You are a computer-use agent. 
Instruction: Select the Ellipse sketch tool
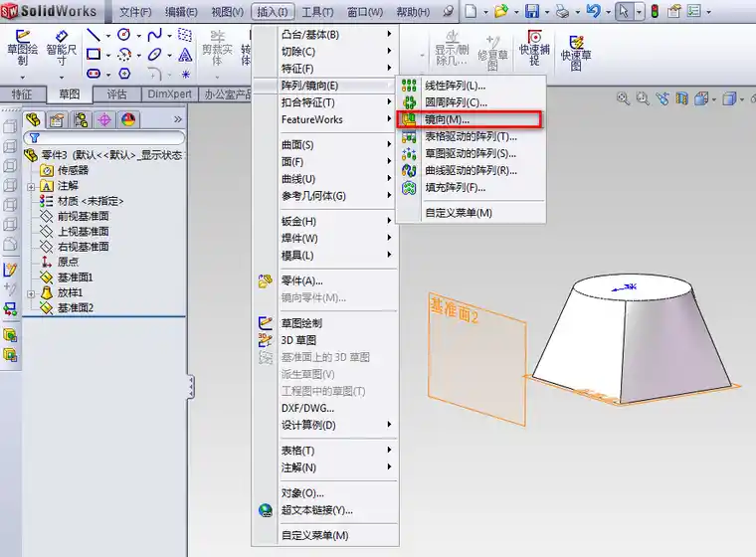tap(154, 55)
